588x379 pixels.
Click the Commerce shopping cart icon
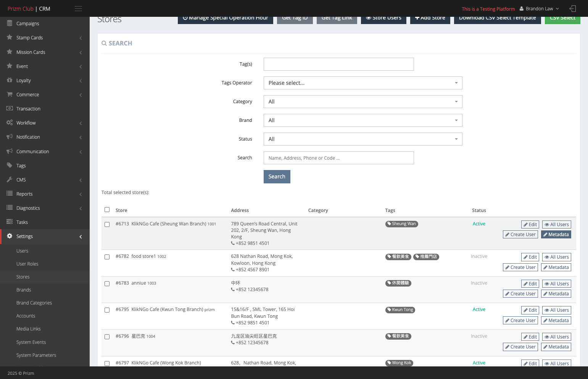(x=10, y=94)
